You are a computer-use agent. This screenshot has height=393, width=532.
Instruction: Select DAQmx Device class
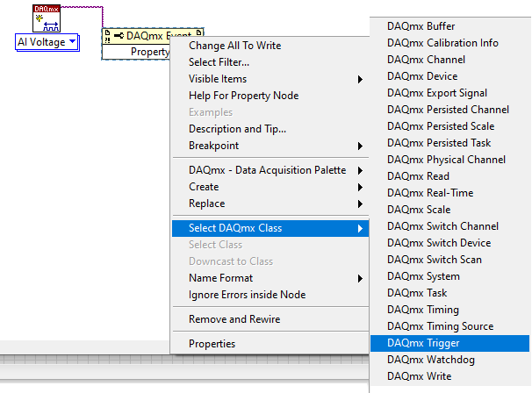[449, 76]
